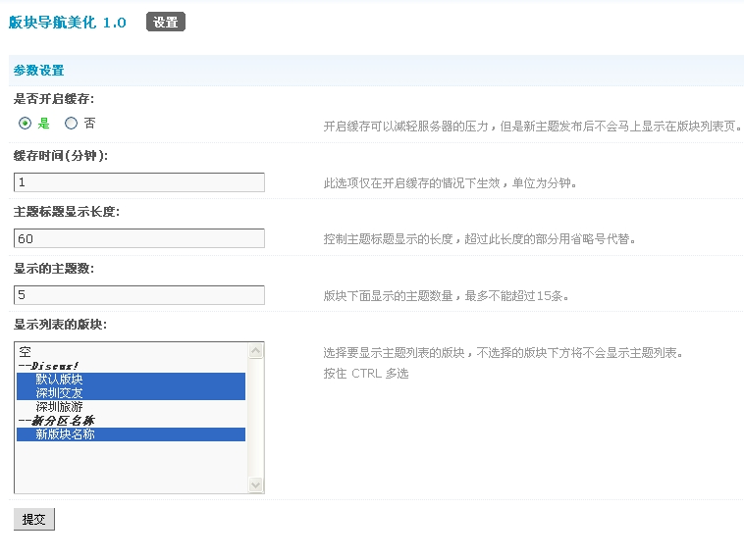Click the list scrollbar down arrow

256,484
